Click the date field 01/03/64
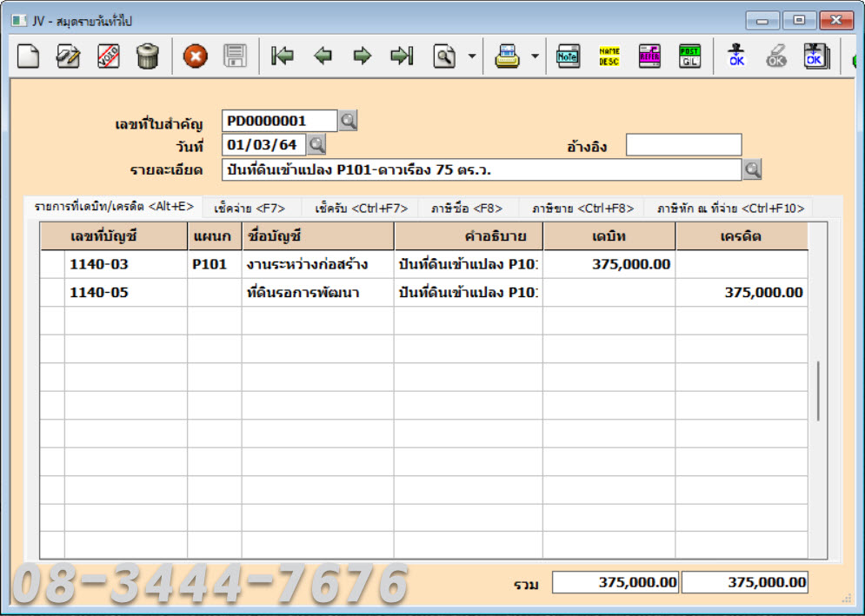The height and width of the screenshot is (616, 865). pos(263,145)
